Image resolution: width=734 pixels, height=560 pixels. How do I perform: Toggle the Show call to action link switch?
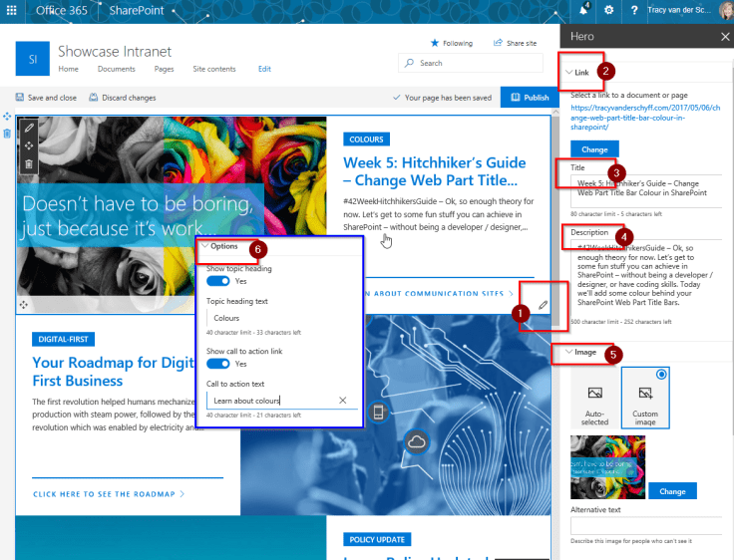tap(218, 364)
